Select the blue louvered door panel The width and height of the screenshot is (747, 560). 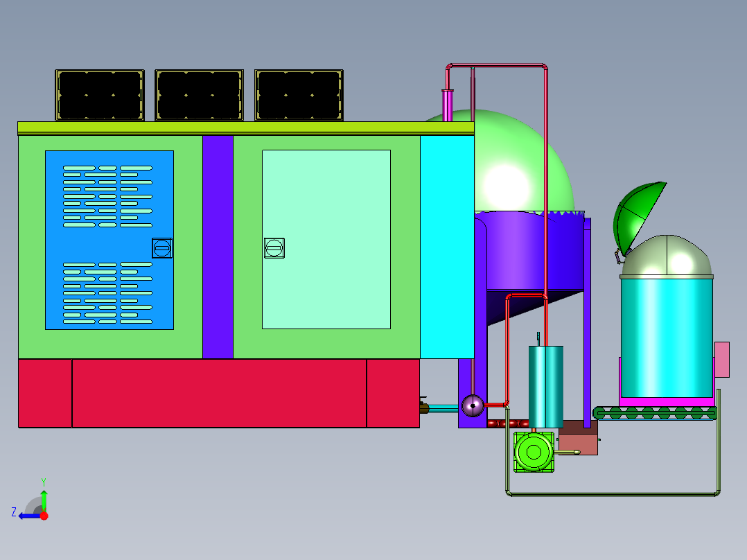click(109, 240)
